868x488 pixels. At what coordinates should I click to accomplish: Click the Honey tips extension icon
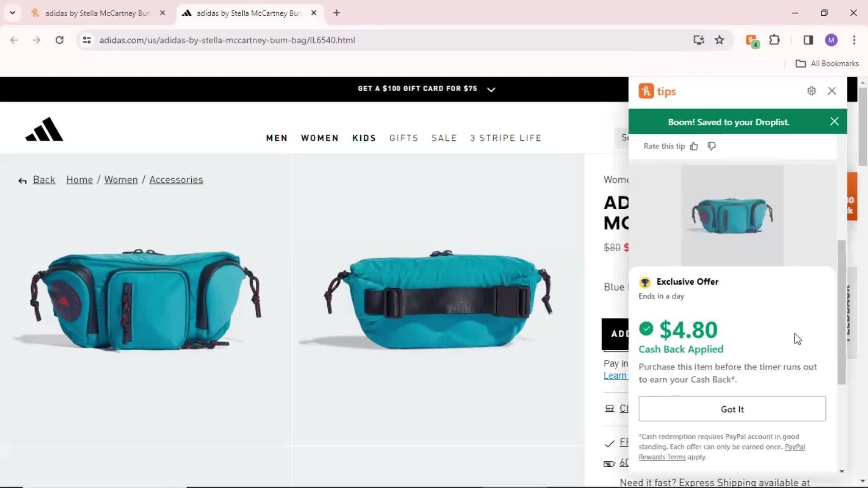(x=646, y=91)
